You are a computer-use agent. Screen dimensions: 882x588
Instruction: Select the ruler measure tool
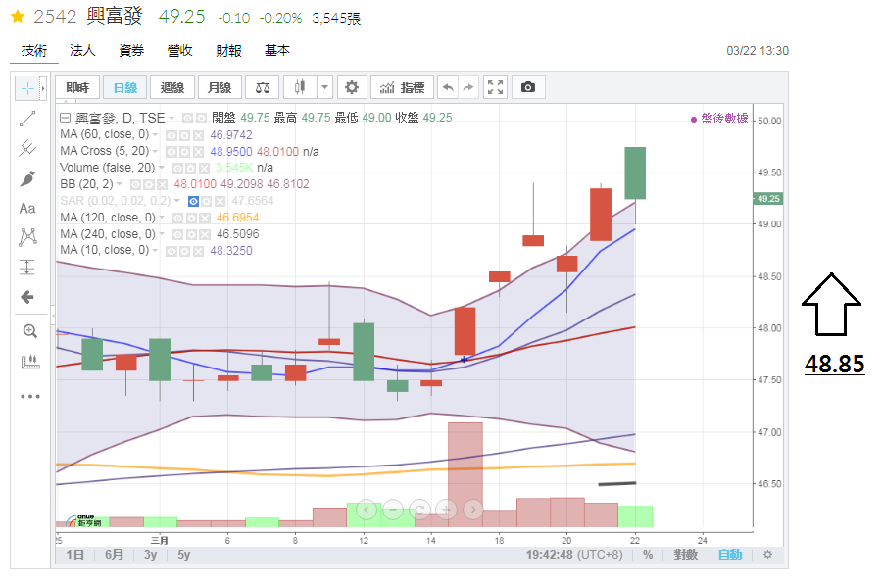[x=29, y=362]
